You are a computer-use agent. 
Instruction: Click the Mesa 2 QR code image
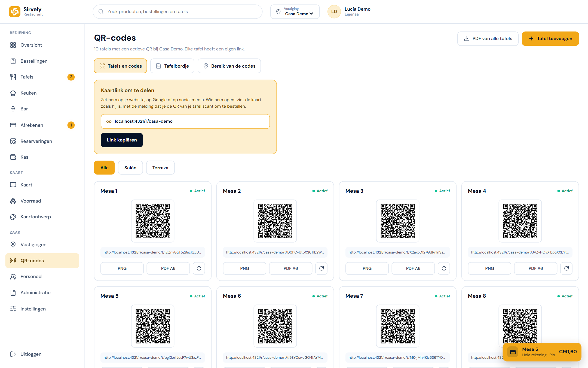tap(275, 221)
